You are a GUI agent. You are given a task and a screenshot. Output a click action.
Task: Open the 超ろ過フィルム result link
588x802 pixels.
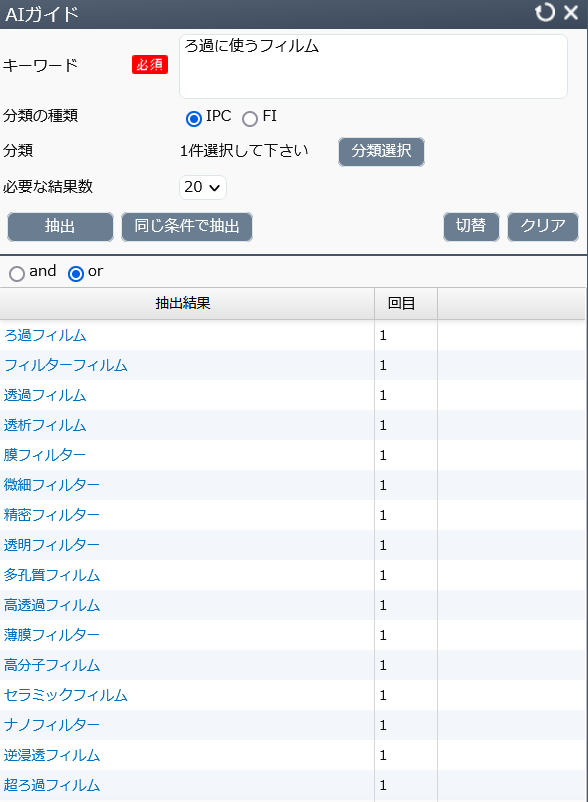(52, 785)
